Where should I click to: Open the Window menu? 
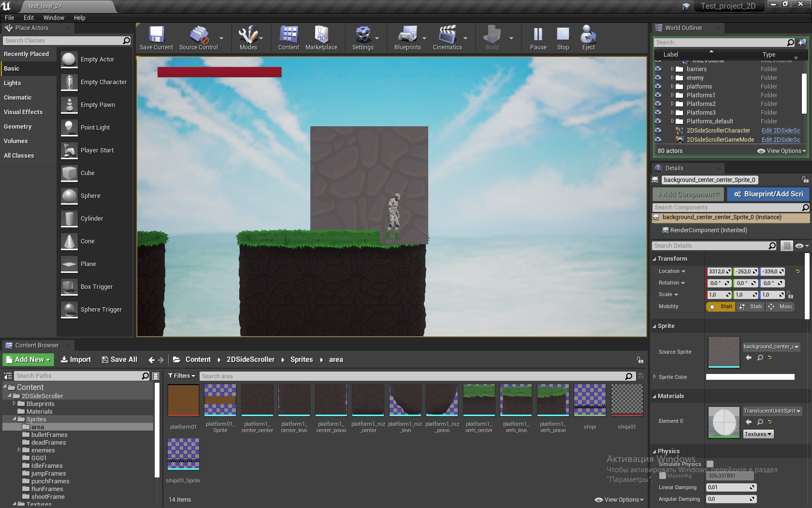click(54, 18)
